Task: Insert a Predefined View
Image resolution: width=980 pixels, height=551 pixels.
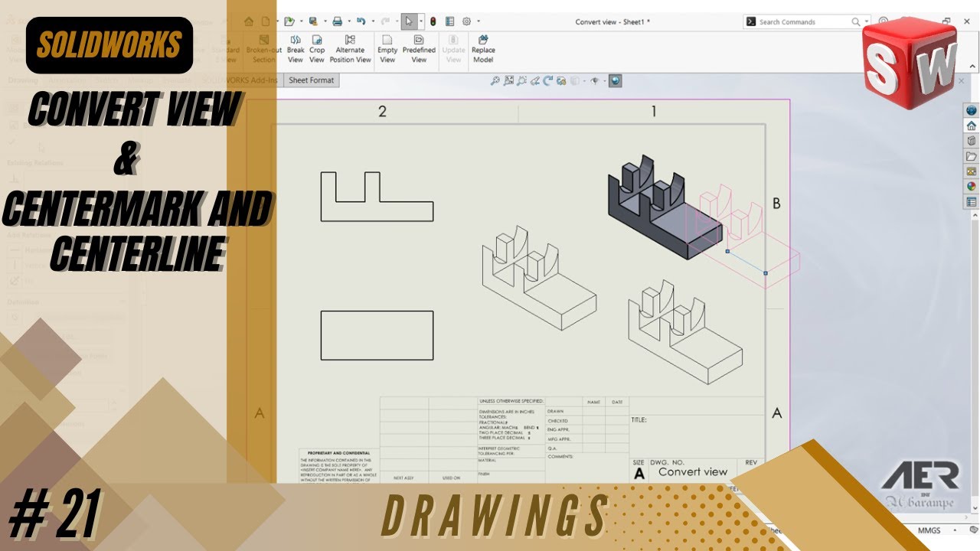Action: coord(419,49)
